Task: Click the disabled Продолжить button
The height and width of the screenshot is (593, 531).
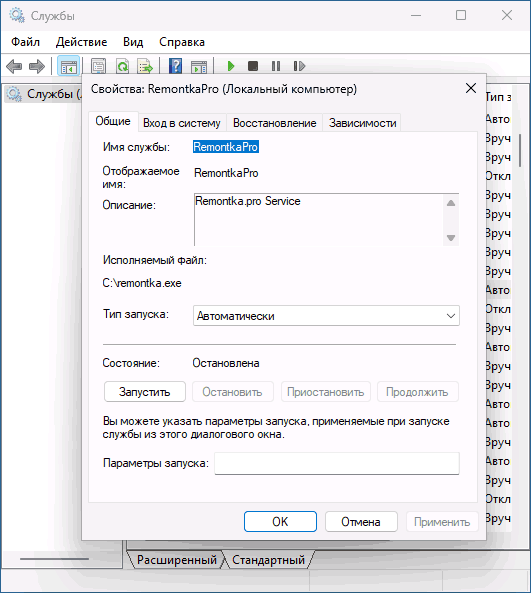Action: click(x=417, y=392)
